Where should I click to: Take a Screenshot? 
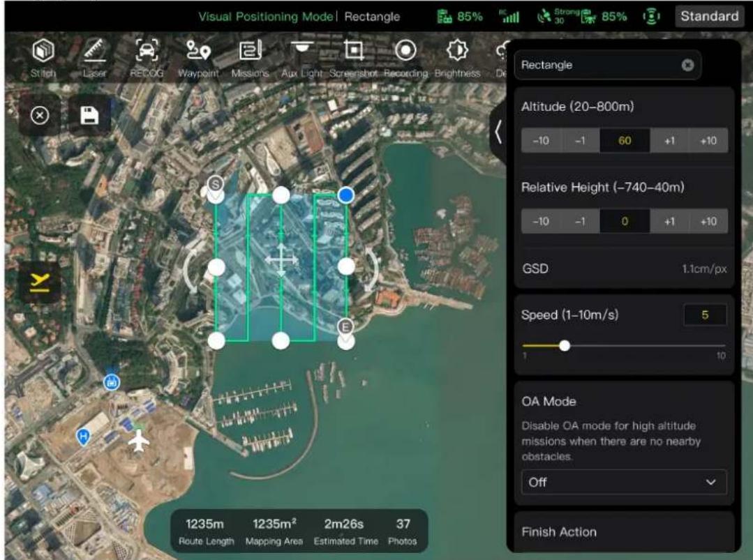coord(353,58)
